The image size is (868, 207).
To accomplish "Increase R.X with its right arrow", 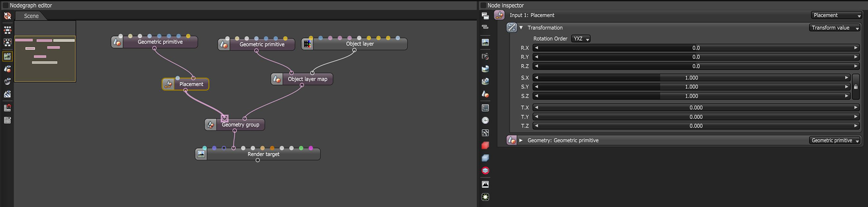I will coord(856,48).
